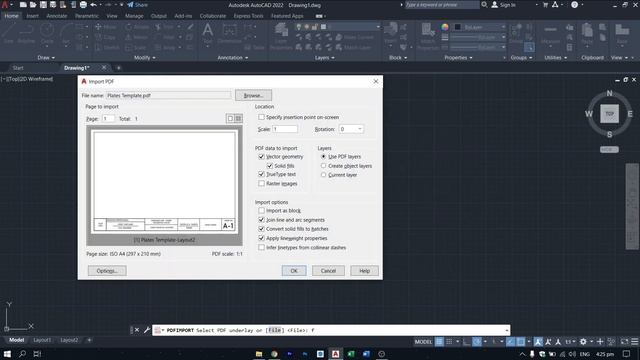640x360 pixels.
Task: Open the Annotate ribbon tab
Action: pos(57,16)
